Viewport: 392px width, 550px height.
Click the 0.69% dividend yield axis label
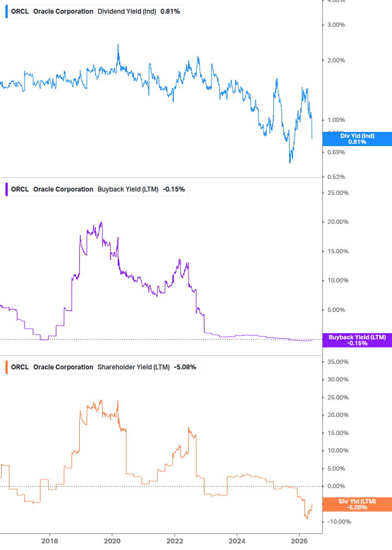pyautogui.click(x=336, y=152)
